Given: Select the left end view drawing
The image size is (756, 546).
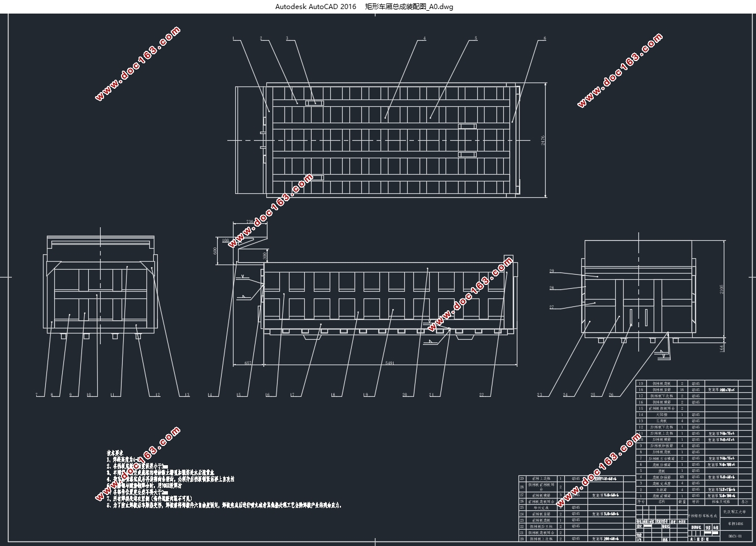Looking at the screenshot, I should tap(100, 288).
